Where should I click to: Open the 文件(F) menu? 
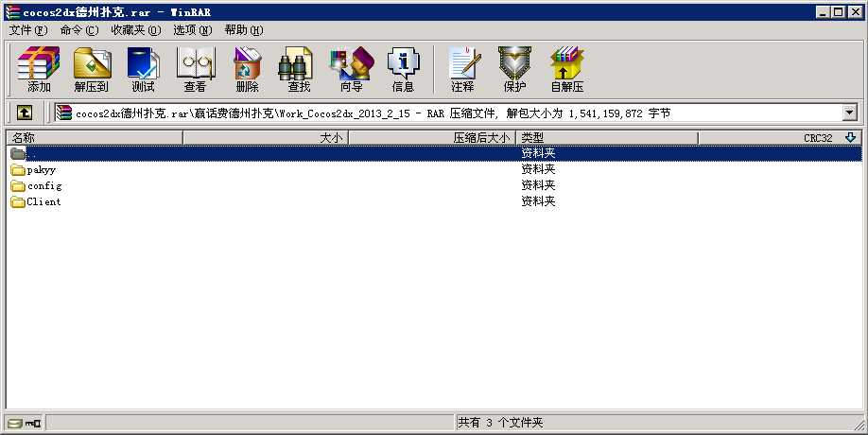click(28, 30)
